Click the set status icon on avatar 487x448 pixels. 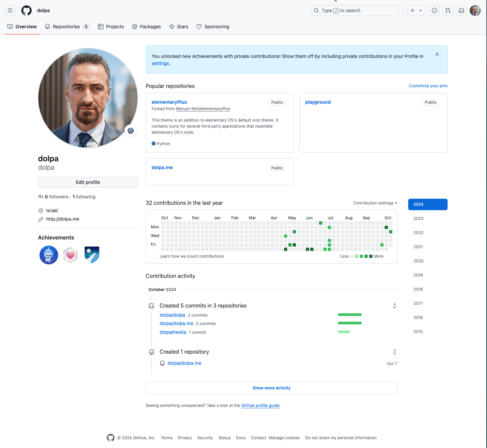coord(131,131)
